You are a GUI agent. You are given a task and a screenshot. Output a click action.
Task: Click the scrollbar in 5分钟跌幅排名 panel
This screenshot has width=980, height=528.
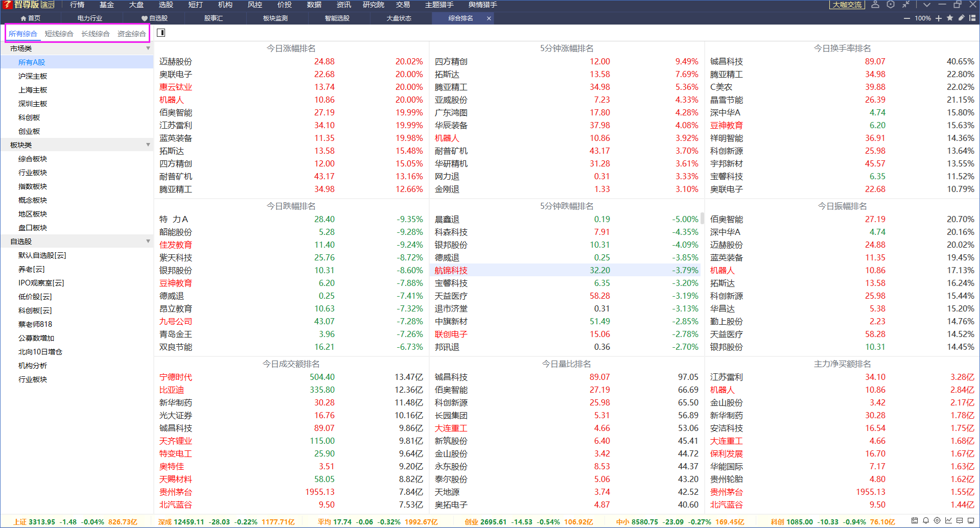click(703, 219)
